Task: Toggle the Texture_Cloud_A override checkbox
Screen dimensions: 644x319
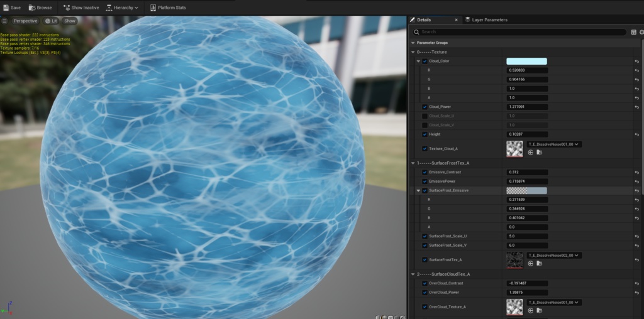Action: [425, 149]
